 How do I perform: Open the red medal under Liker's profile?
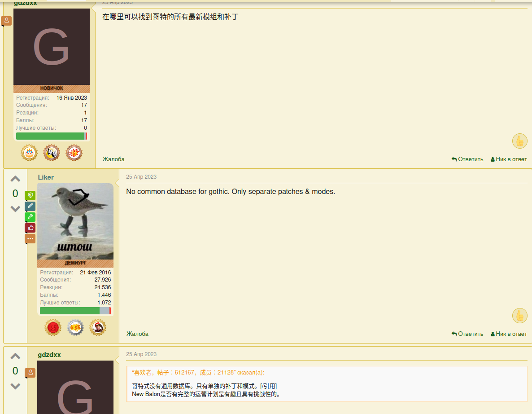53,327
